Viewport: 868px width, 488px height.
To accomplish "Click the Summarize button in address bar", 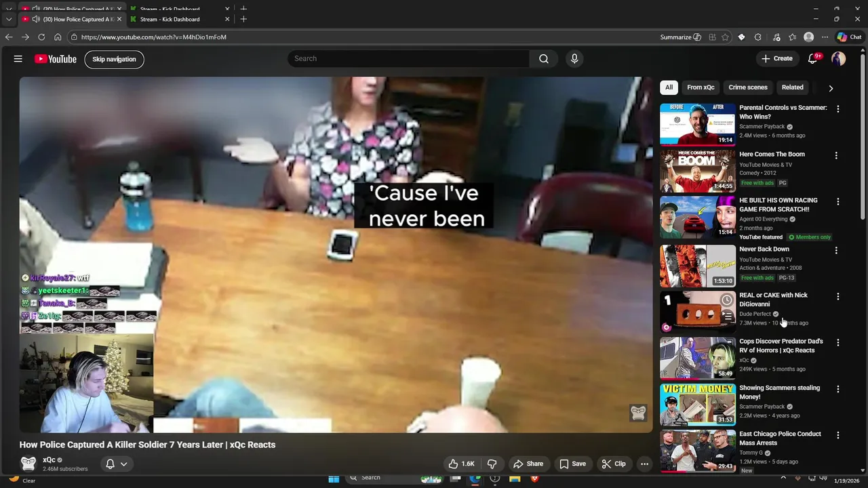I will [x=680, y=37].
